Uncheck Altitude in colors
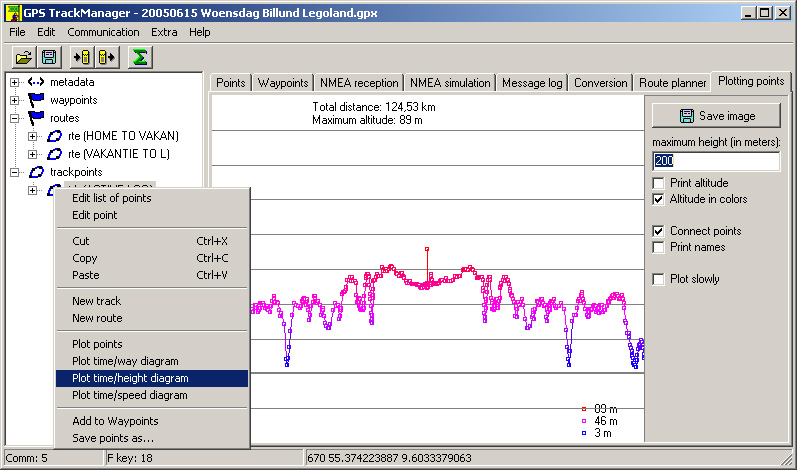The width and height of the screenshot is (797, 470). (x=658, y=199)
